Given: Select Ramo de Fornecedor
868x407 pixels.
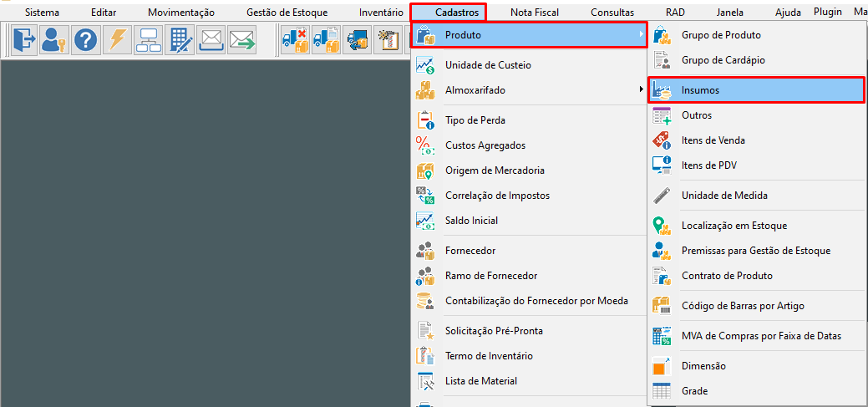Looking at the screenshot, I should pos(529,275).
